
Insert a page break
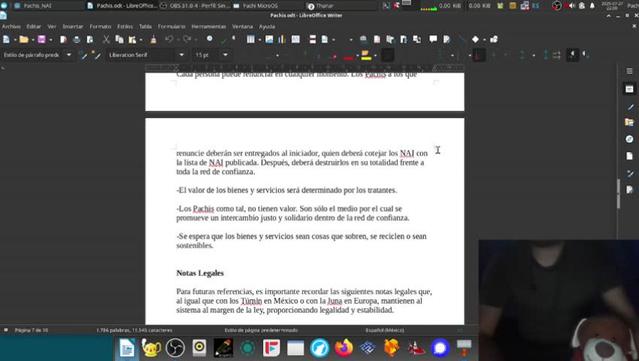click(313, 40)
